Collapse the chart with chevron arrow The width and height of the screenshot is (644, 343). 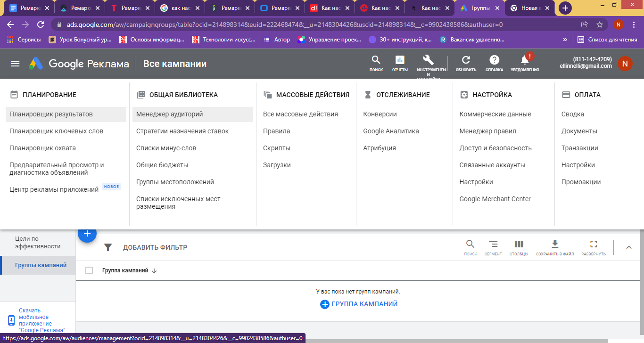pyautogui.click(x=628, y=247)
